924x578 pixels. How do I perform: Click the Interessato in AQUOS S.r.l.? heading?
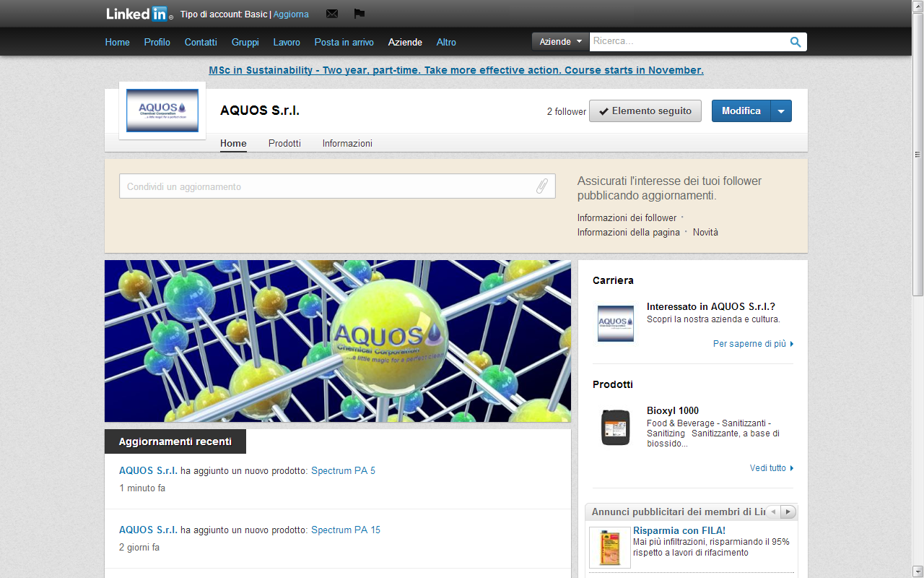click(711, 306)
